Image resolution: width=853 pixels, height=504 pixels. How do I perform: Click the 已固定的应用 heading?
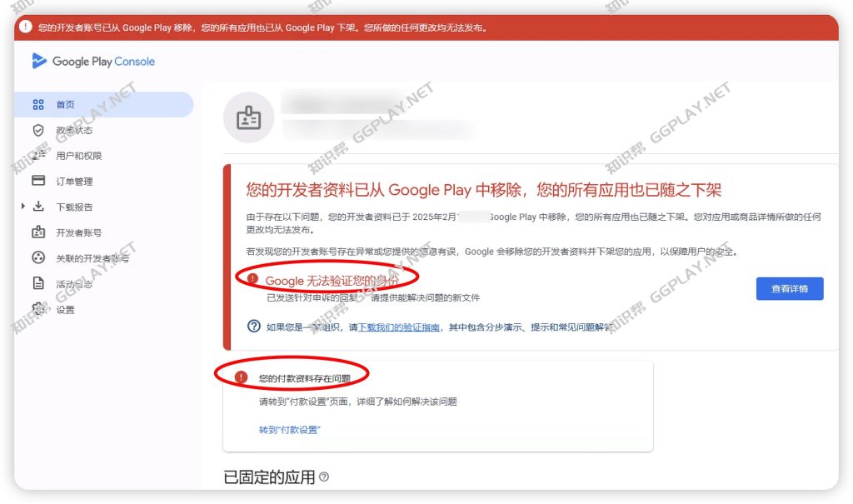click(x=269, y=477)
